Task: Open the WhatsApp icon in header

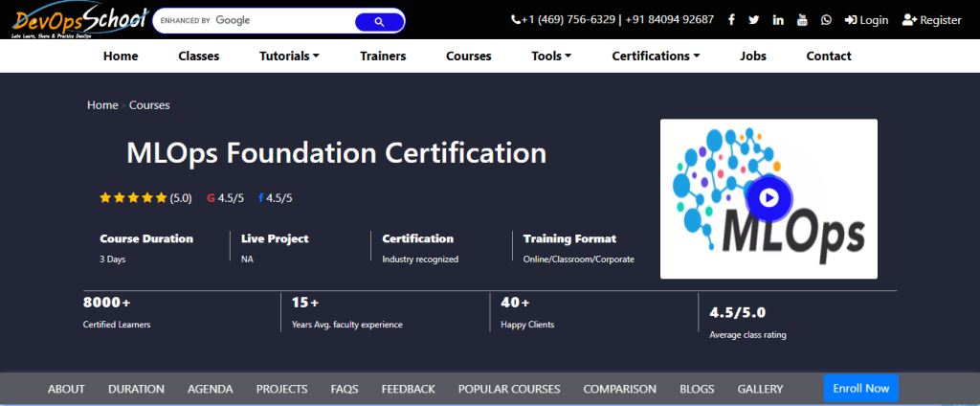Action: (x=826, y=20)
